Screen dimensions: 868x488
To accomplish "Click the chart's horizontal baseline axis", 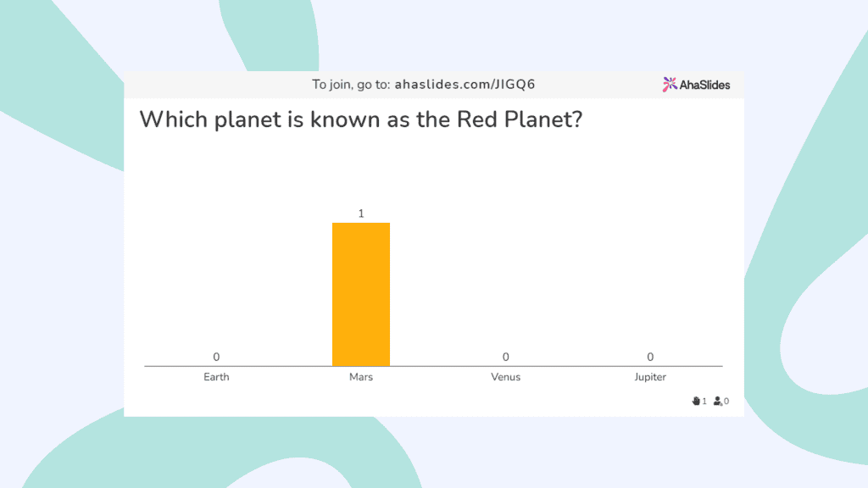I will (433, 366).
